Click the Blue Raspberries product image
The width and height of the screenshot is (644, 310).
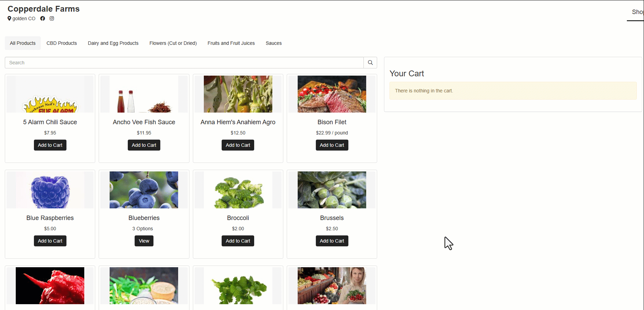(50, 190)
